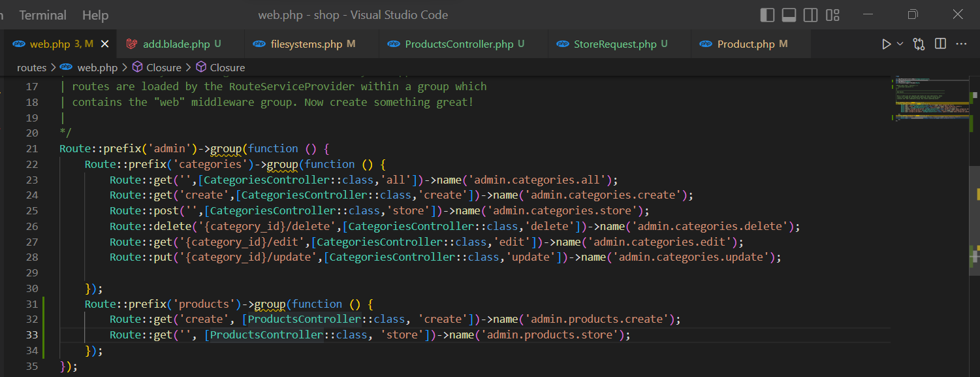Close the VS Code window
The width and height of the screenshot is (980, 377).
pos(958,14)
